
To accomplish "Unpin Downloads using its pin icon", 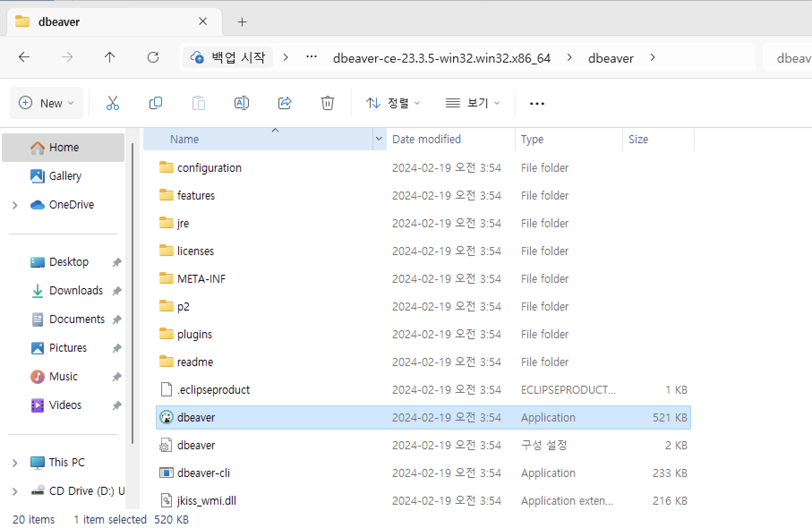I will tap(117, 291).
